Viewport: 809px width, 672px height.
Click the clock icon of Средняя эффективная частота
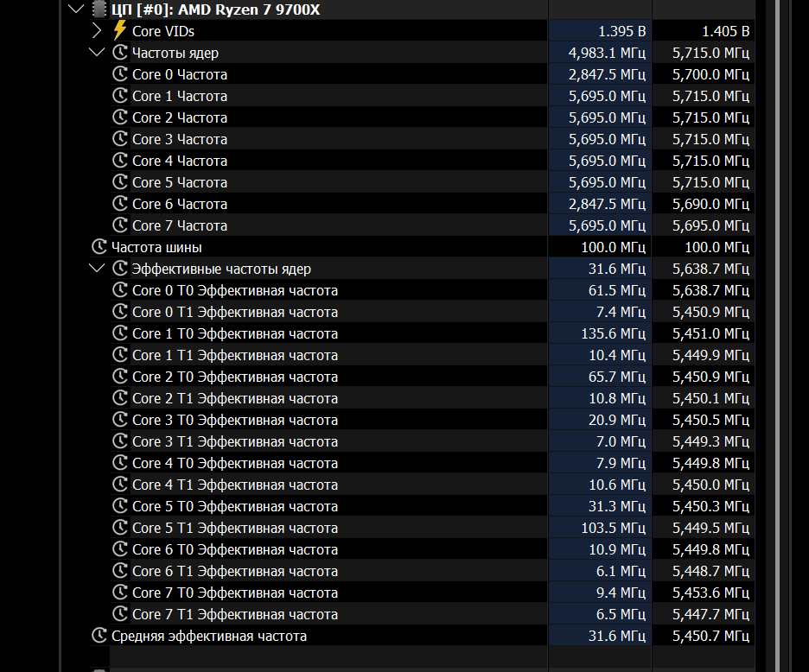pyautogui.click(x=99, y=636)
